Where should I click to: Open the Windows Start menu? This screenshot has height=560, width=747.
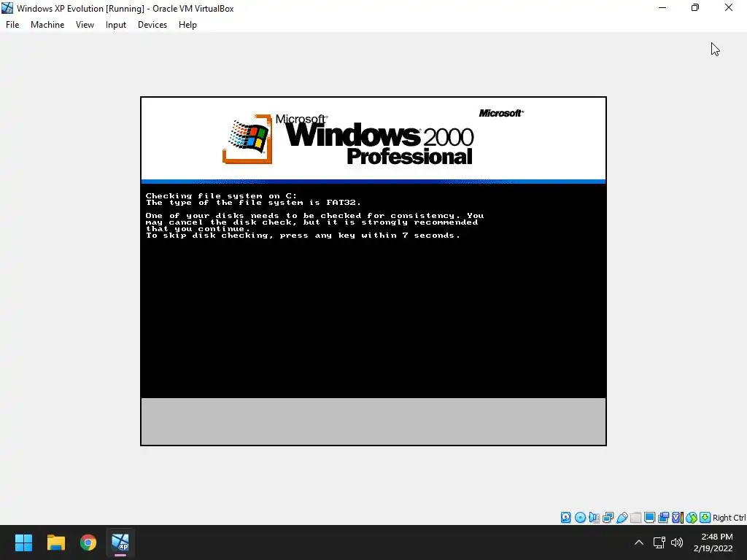(x=23, y=542)
